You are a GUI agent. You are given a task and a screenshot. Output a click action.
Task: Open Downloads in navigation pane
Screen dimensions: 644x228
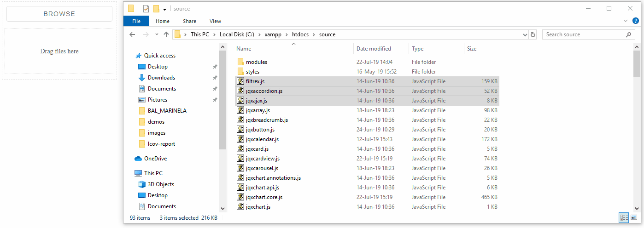point(161,78)
